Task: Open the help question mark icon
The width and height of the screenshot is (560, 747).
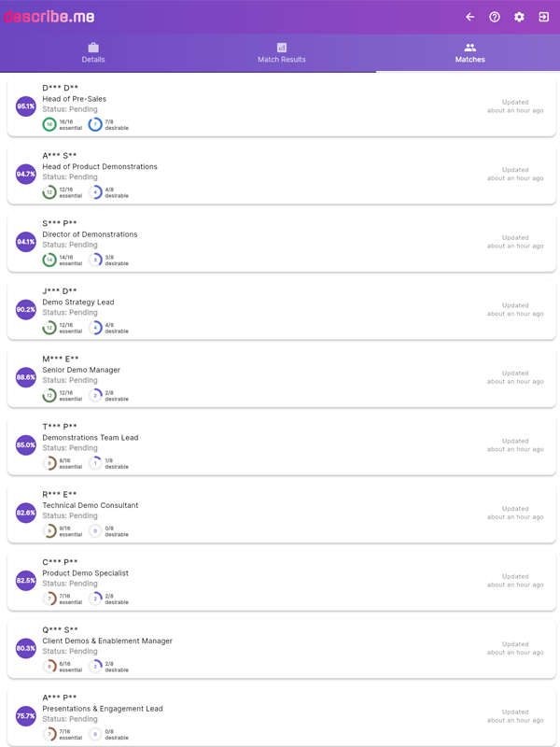Action: [x=495, y=16]
